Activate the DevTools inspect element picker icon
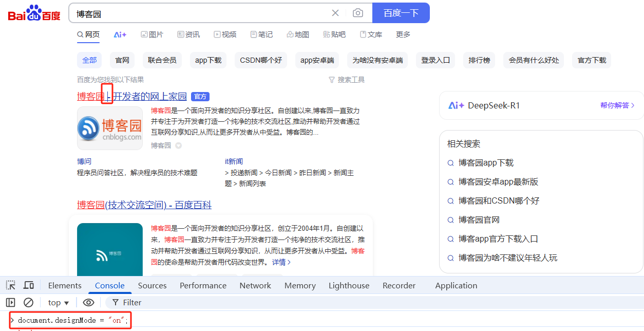This screenshot has height=331, width=644. click(10, 285)
